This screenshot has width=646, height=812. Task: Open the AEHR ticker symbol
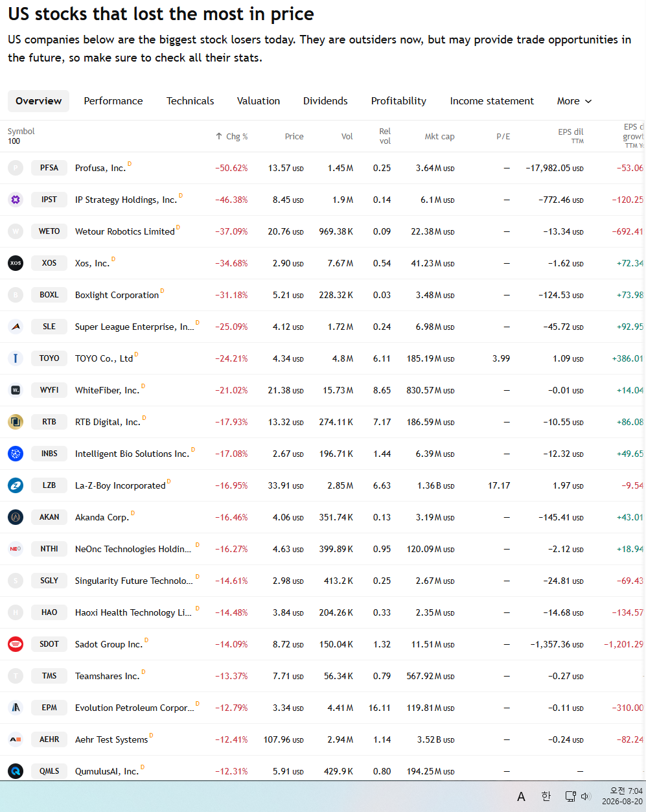tap(49, 739)
